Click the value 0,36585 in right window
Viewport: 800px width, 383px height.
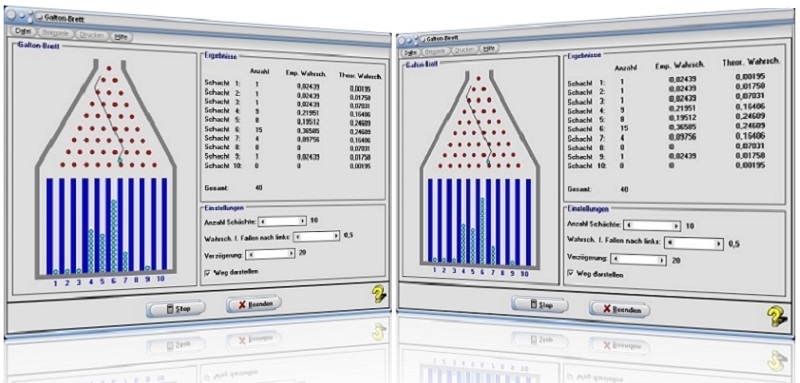[682, 129]
